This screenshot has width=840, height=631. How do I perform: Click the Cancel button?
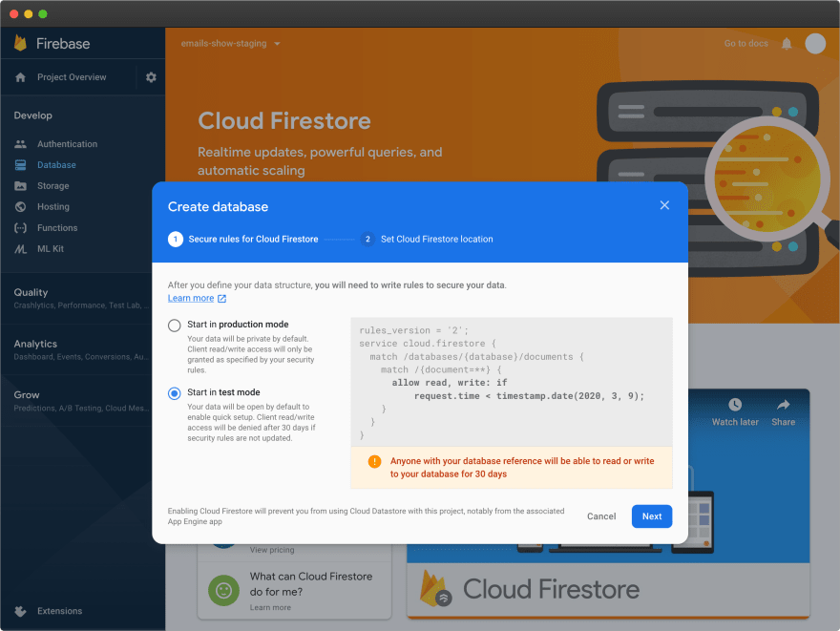[x=601, y=516]
